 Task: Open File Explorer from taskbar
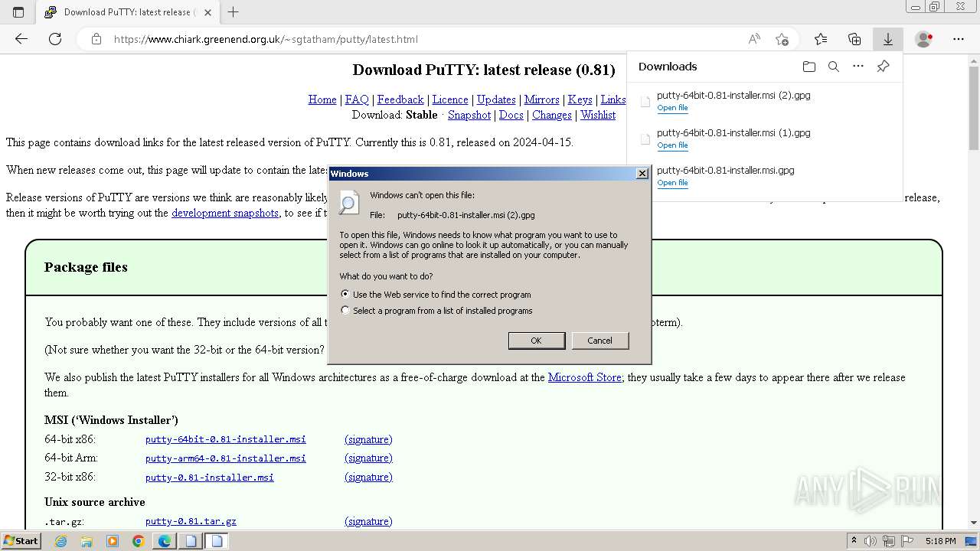pos(87,541)
